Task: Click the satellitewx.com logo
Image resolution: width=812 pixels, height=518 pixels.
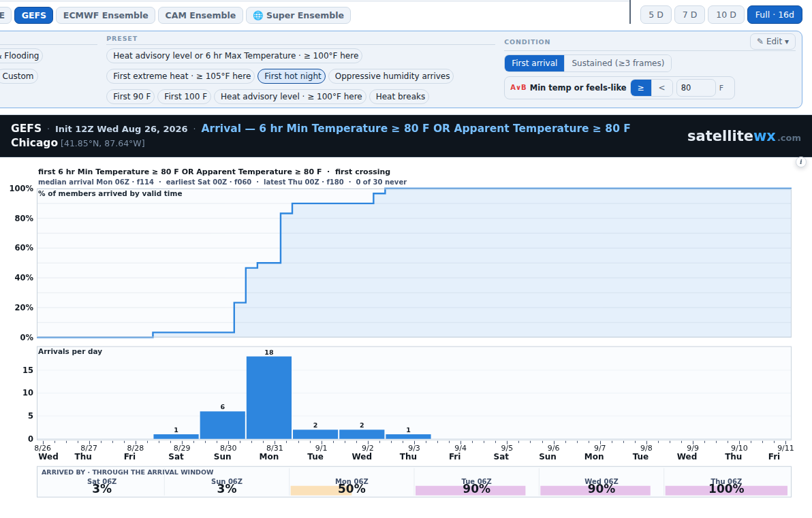Action: coord(744,136)
